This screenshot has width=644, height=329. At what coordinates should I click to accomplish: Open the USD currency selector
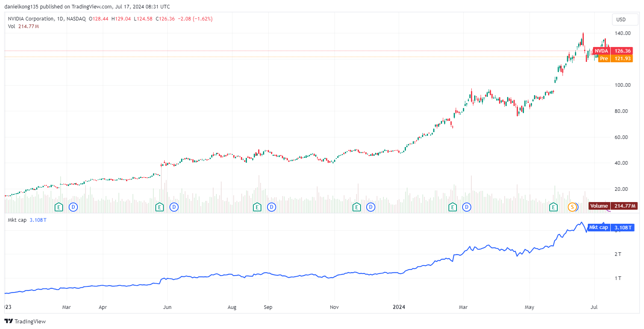621,20
